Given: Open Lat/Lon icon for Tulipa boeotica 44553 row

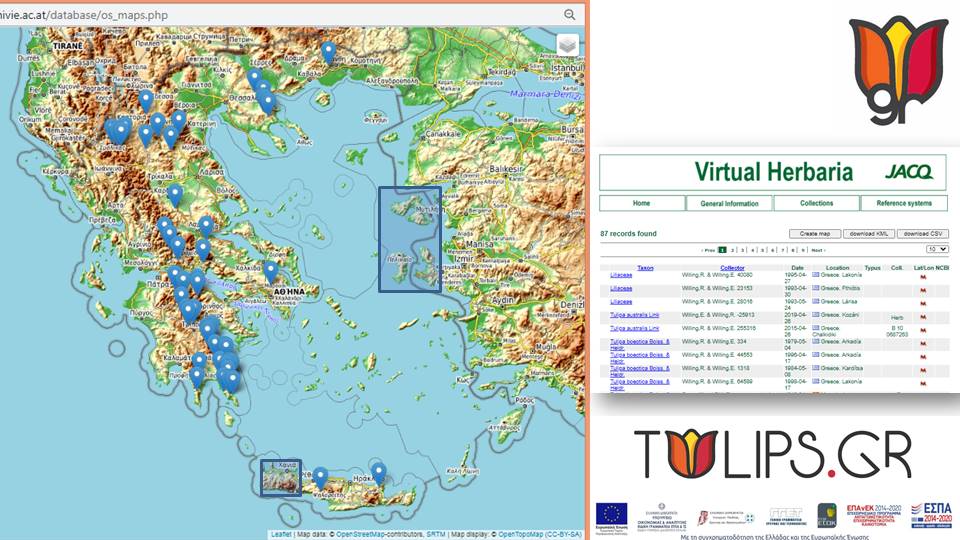Looking at the screenshot, I should coord(923,357).
